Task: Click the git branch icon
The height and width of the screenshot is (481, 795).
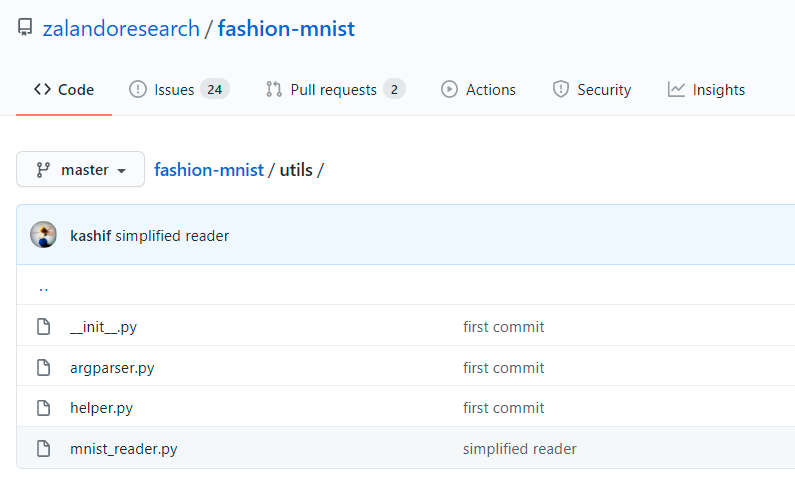Action: pos(43,170)
